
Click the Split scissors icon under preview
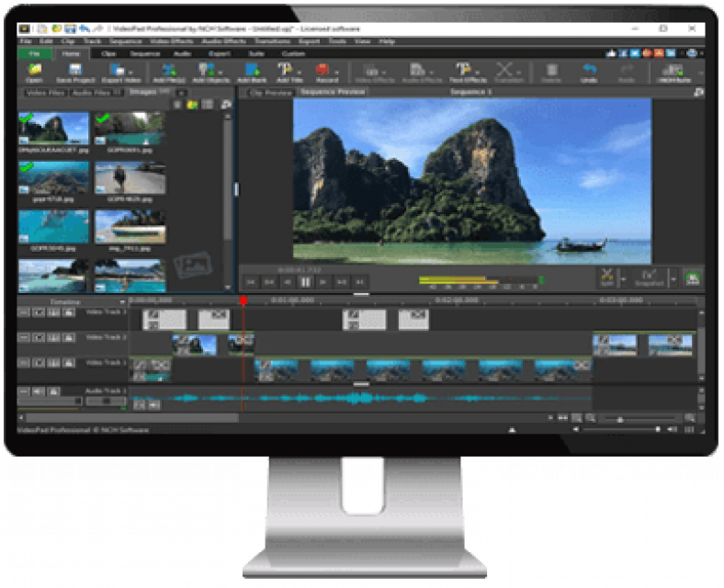pyautogui.click(x=607, y=277)
